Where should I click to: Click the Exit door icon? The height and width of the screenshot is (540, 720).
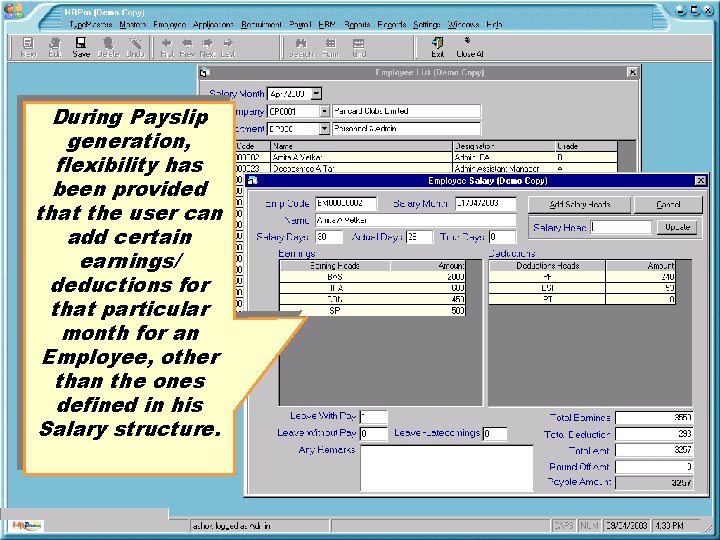pyautogui.click(x=438, y=47)
